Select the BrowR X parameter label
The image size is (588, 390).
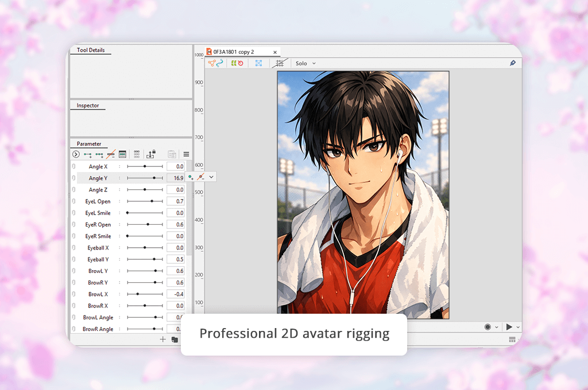(x=98, y=306)
